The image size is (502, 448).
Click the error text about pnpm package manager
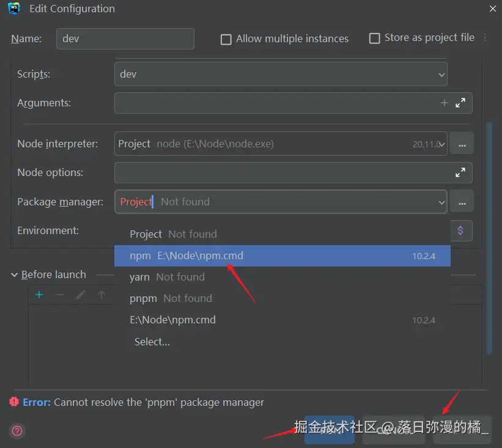click(159, 402)
